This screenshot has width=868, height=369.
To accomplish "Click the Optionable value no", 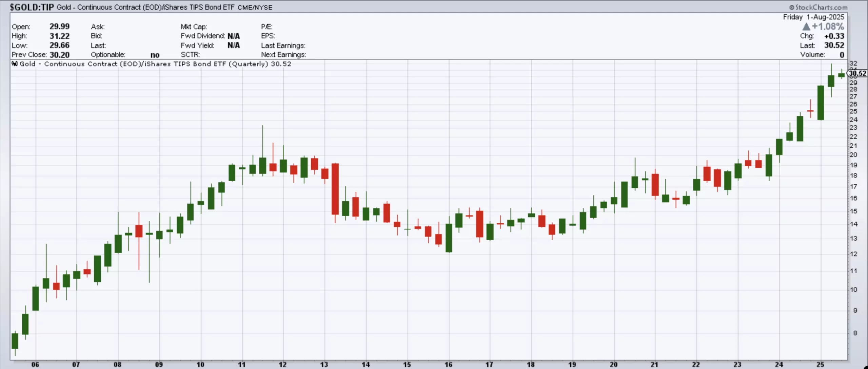I will (x=155, y=55).
